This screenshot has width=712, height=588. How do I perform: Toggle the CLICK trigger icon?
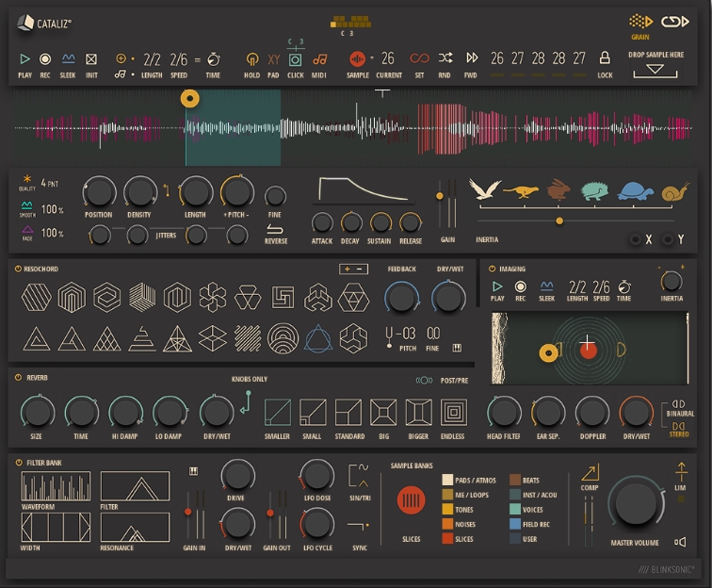(x=295, y=59)
